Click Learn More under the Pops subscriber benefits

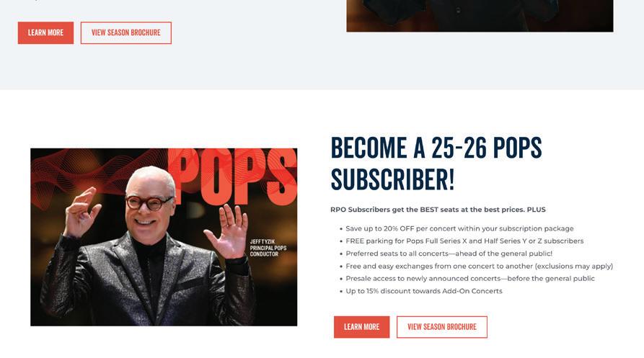point(361,327)
